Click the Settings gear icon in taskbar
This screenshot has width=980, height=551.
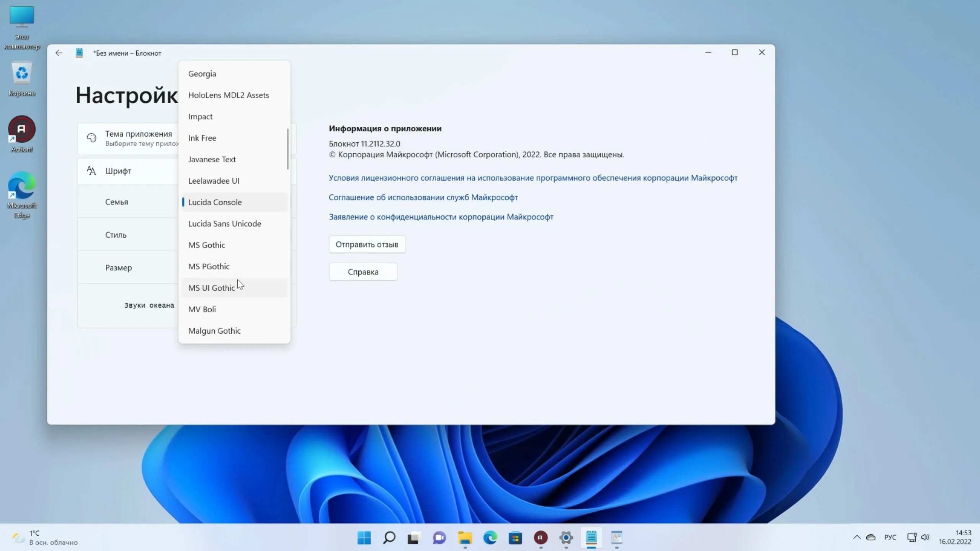566,538
